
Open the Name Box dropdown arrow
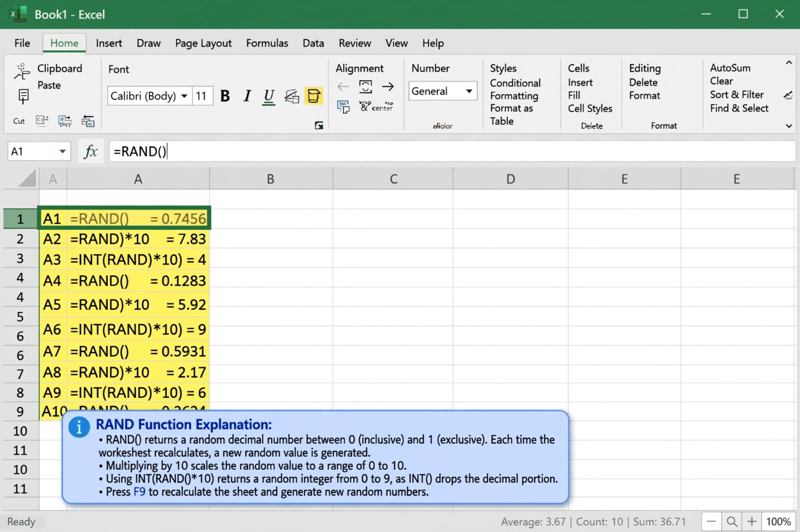(x=62, y=152)
